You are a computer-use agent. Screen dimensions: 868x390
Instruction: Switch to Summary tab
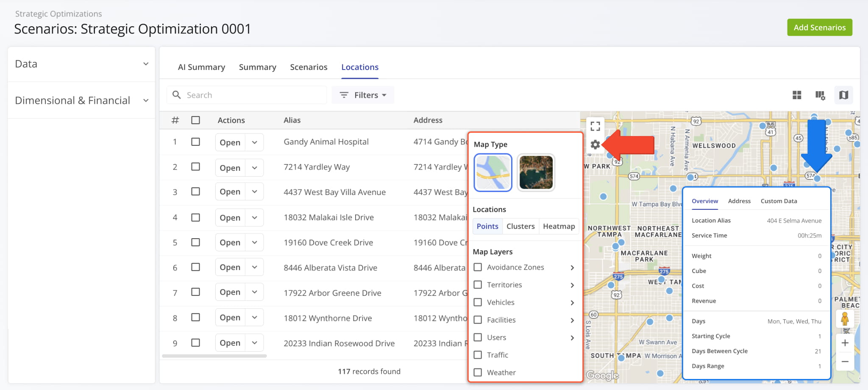257,67
